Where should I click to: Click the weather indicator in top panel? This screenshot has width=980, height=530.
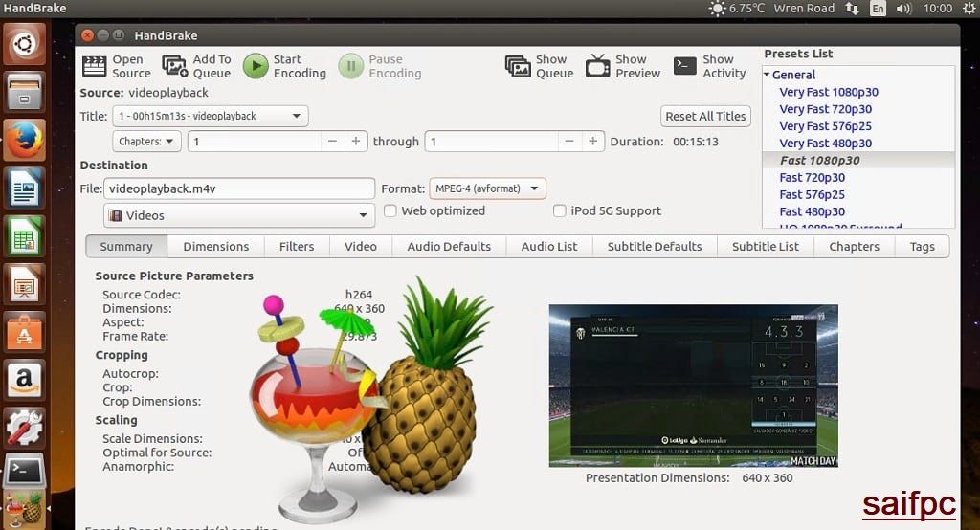click(738, 8)
